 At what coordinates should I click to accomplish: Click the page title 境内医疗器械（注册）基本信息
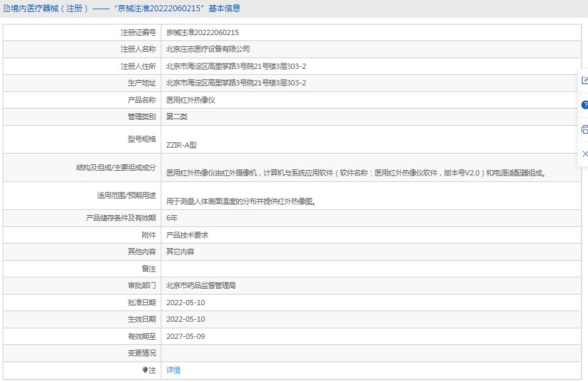(x=126, y=9)
